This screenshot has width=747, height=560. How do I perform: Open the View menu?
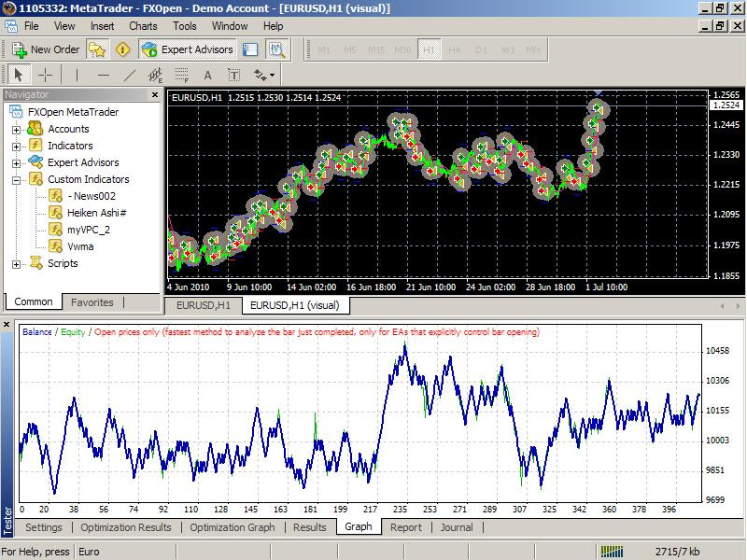(64, 26)
